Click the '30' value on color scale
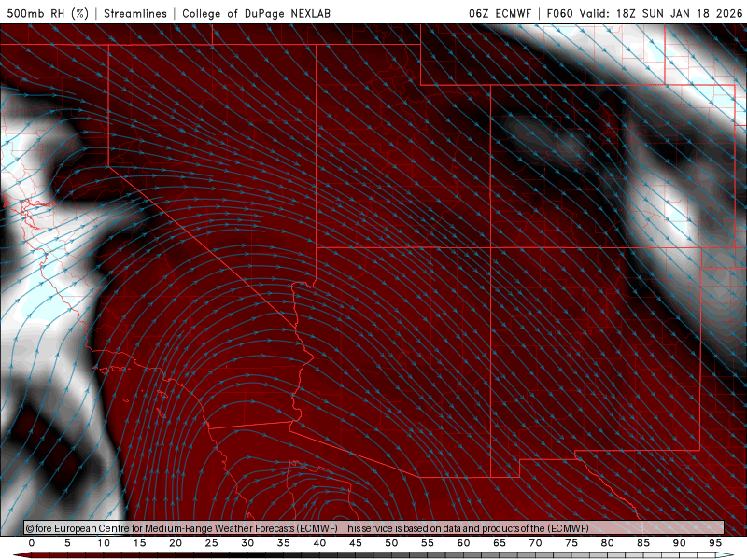This screenshot has width=747, height=560. pos(247,543)
